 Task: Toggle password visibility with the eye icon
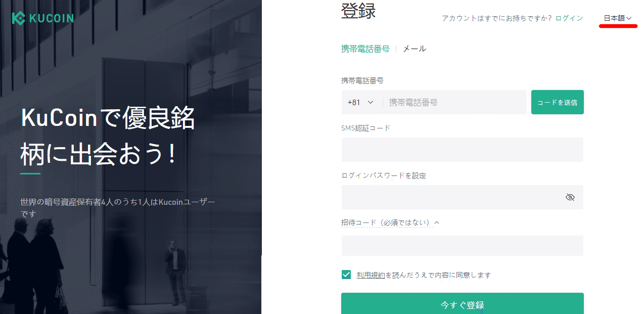(570, 197)
